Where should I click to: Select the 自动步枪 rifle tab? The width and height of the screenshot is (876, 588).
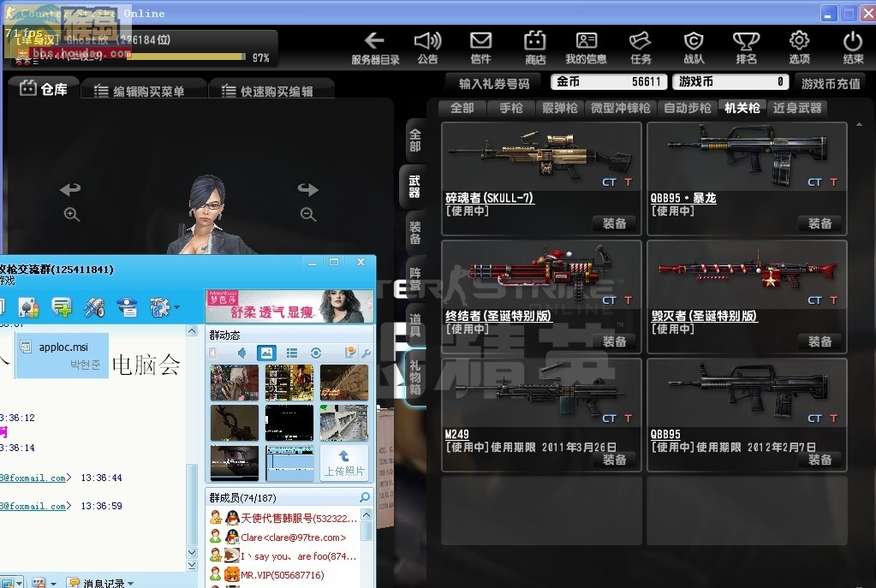[x=687, y=108]
